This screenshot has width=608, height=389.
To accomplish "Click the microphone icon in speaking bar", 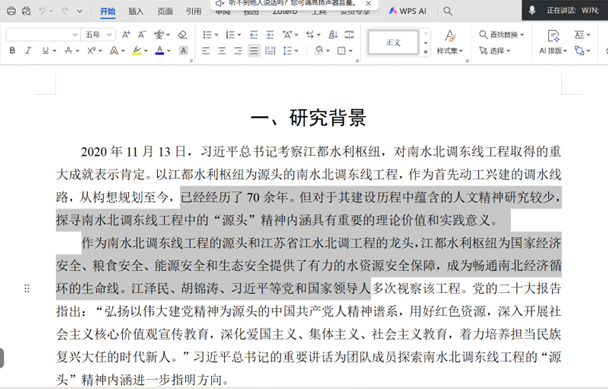I will (532, 10).
